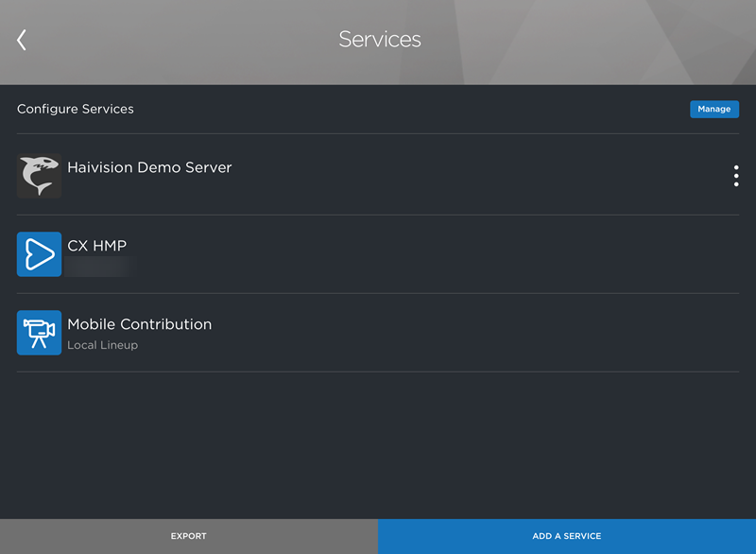Tap the vertical ellipsis icon on the server row
This screenshot has height=554, width=756.
tap(736, 175)
